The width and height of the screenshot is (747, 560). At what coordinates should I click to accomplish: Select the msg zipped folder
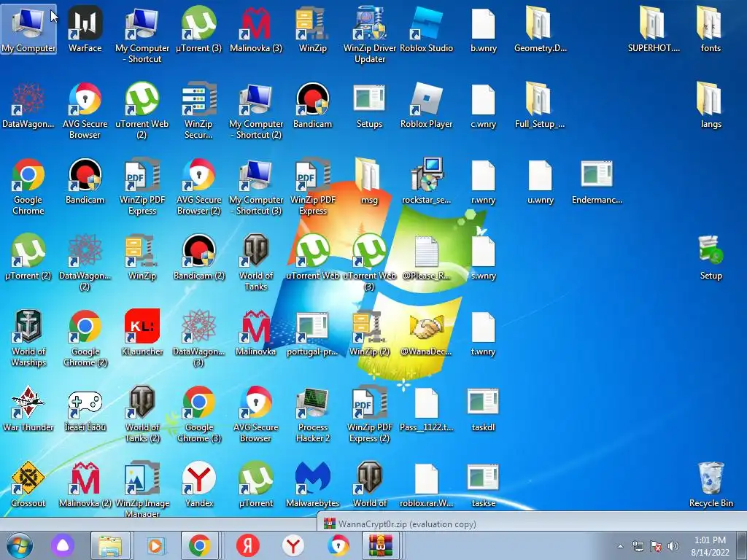[370, 181]
